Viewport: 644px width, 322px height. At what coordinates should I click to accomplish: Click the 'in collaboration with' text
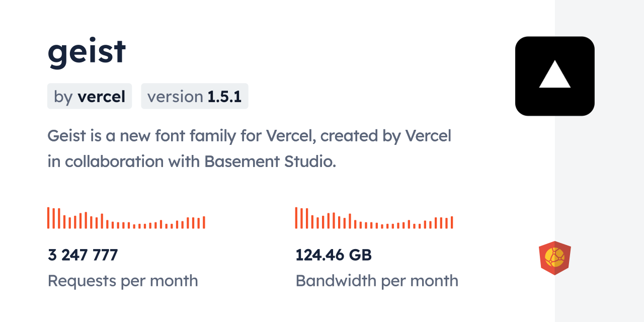point(123,162)
